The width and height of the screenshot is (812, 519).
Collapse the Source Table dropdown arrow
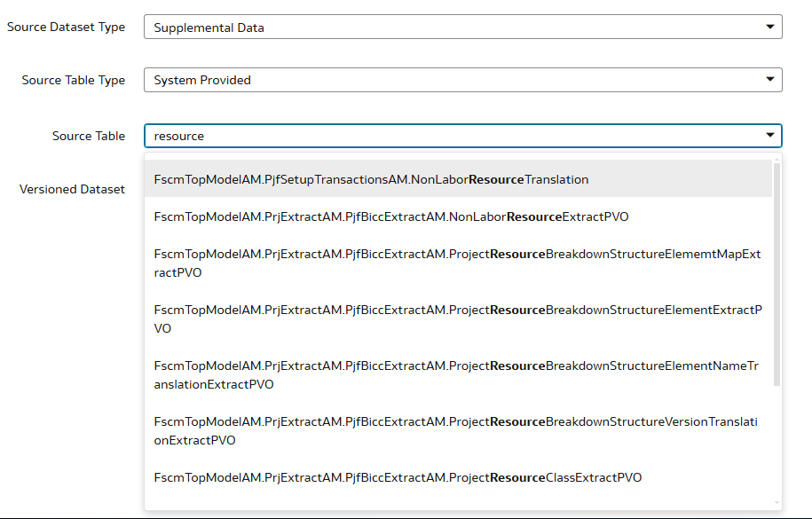pyautogui.click(x=770, y=136)
